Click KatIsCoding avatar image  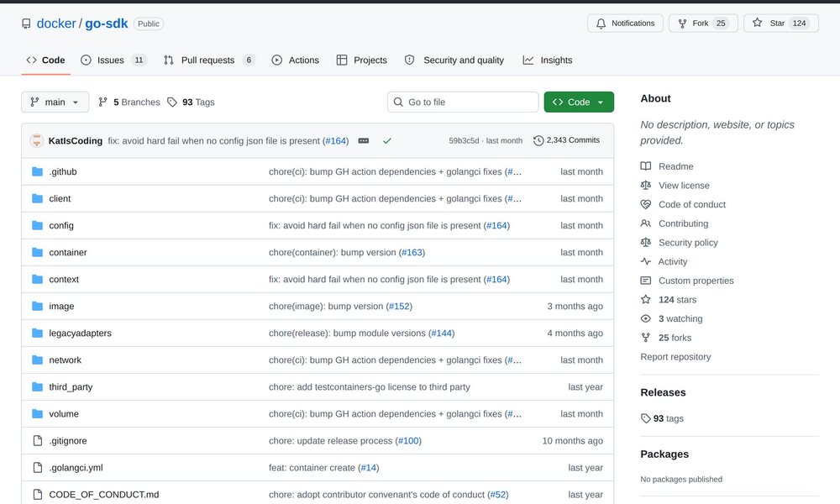tap(36, 140)
